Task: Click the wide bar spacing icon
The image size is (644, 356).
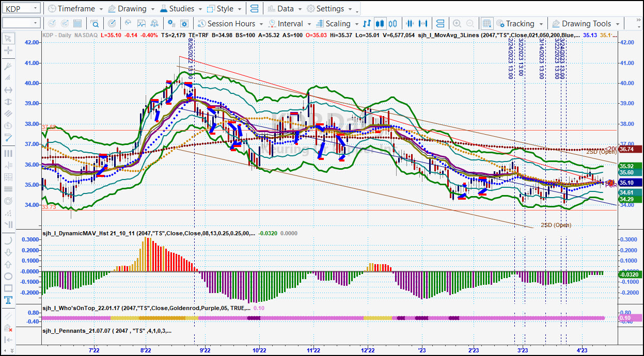Action: tap(423, 23)
